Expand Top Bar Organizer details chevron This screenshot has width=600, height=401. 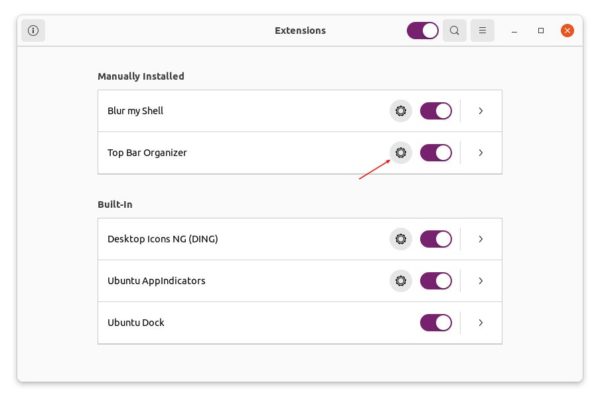point(481,153)
